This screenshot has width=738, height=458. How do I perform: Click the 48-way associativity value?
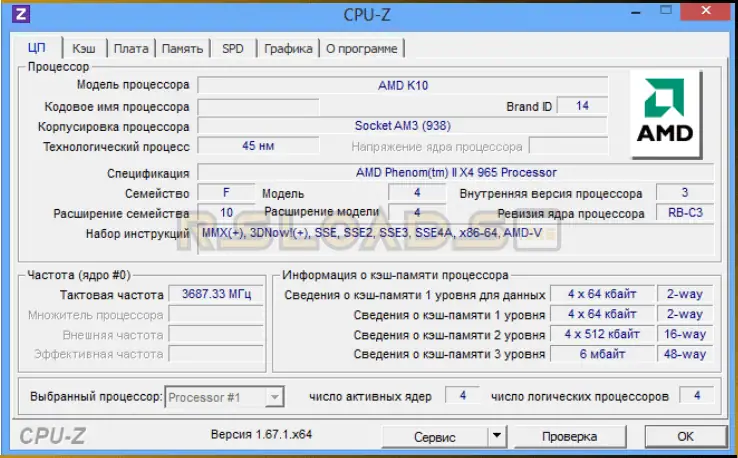click(685, 354)
